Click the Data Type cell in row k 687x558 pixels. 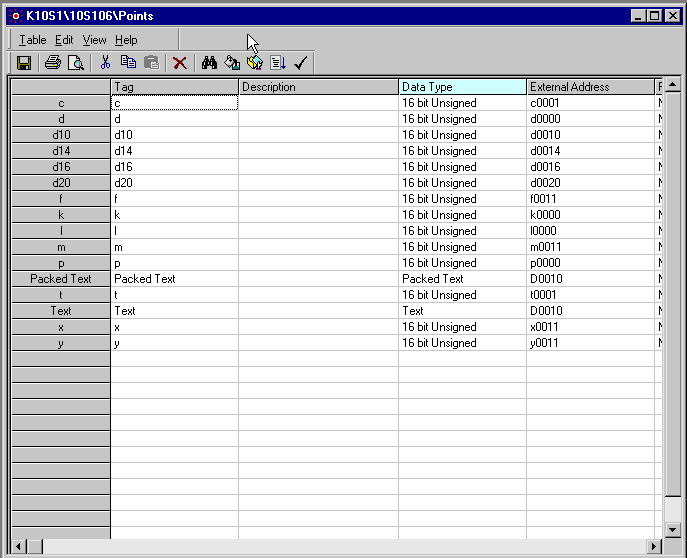pyautogui.click(x=463, y=215)
